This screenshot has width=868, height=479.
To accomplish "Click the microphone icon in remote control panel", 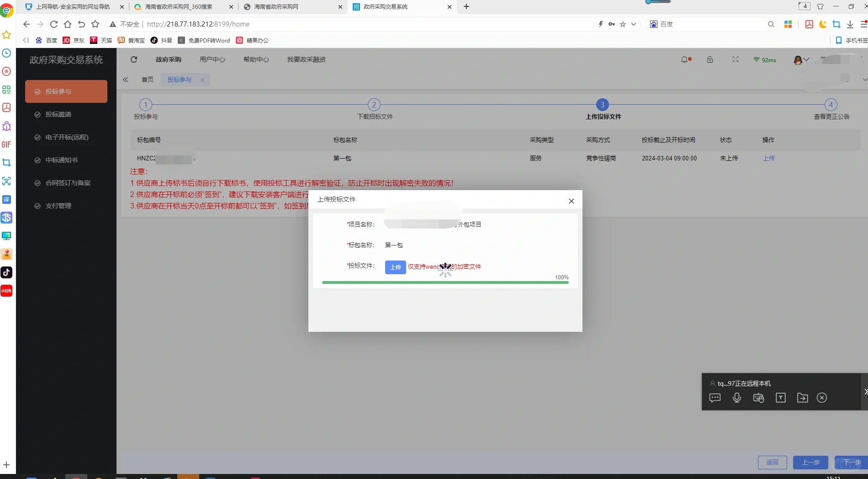I will [737, 398].
